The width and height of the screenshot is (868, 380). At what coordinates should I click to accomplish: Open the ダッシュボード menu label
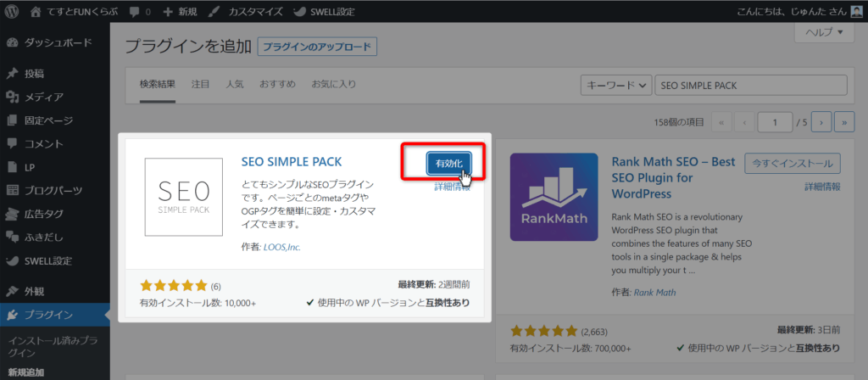58,42
